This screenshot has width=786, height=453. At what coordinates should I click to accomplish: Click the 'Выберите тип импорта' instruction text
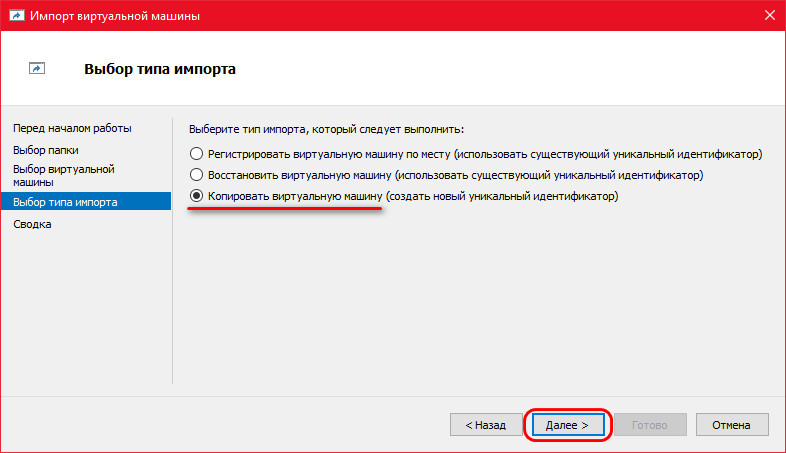[x=326, y=129]
